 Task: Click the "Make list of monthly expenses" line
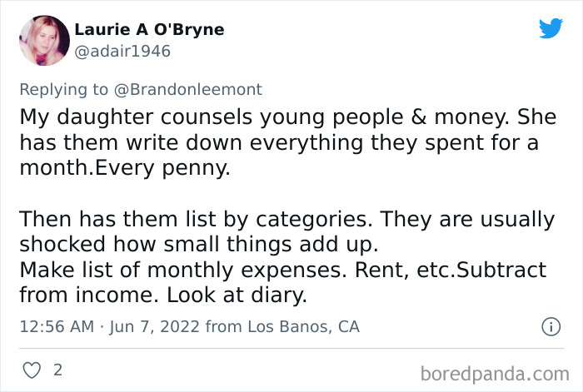282,270
